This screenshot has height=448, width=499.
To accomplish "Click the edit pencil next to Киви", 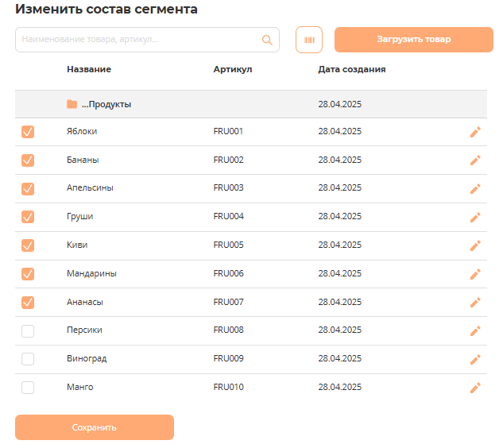I will [475, 245].
